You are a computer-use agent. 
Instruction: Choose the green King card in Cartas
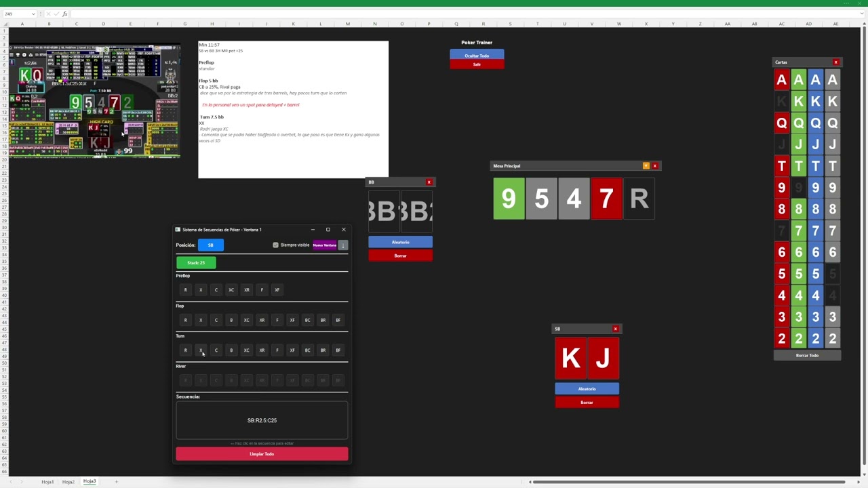798,102
